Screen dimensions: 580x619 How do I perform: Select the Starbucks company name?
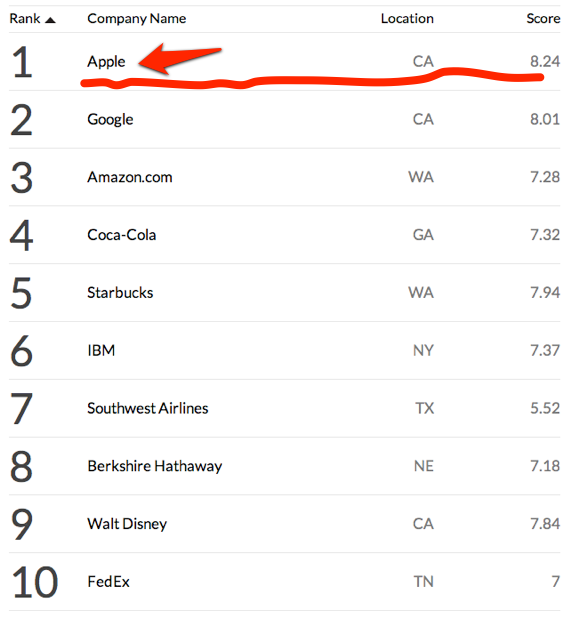[120, 293]
